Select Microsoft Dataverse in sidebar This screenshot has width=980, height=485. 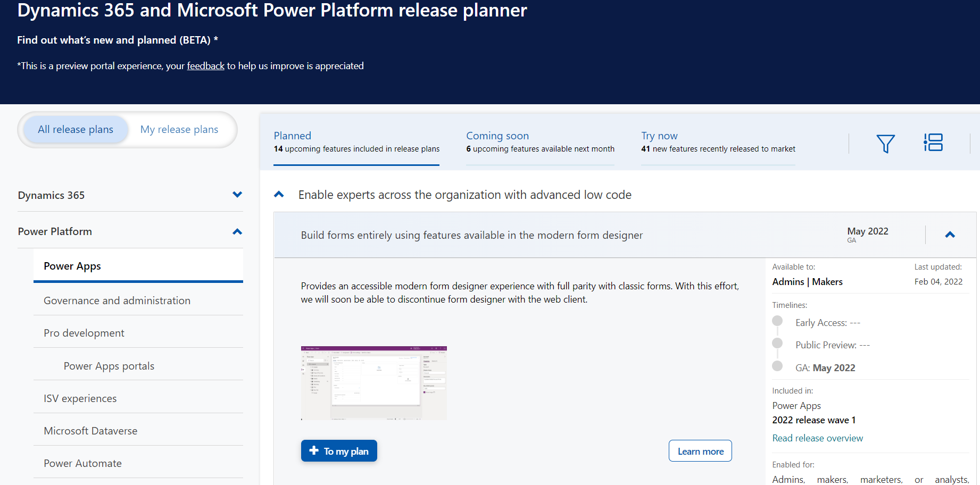[x=90, y=431]
